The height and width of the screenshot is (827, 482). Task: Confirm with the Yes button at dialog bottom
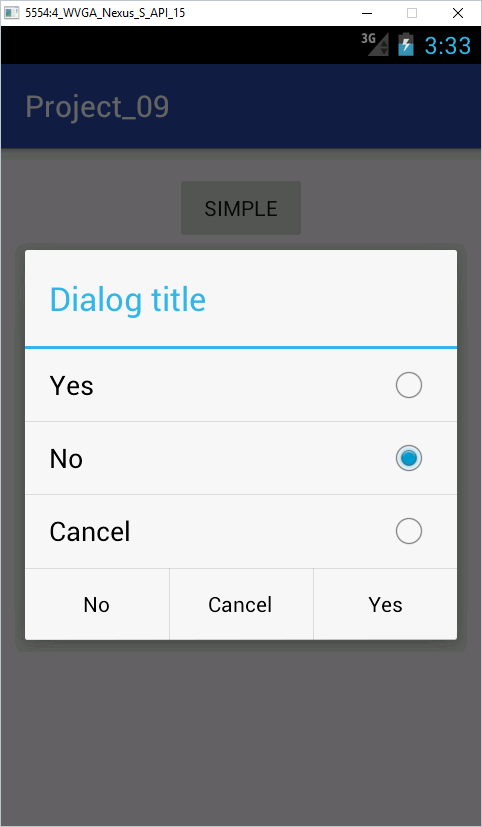(x=385, y=604)
